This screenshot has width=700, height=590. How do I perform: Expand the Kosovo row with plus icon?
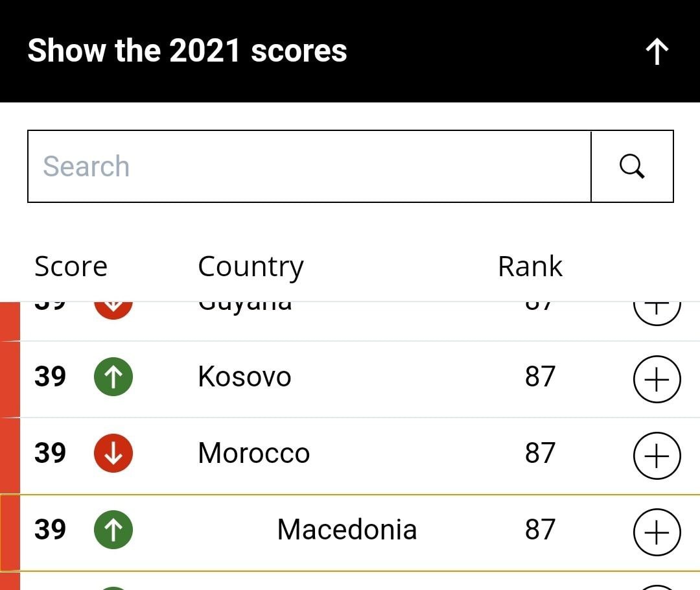point(657,379)
